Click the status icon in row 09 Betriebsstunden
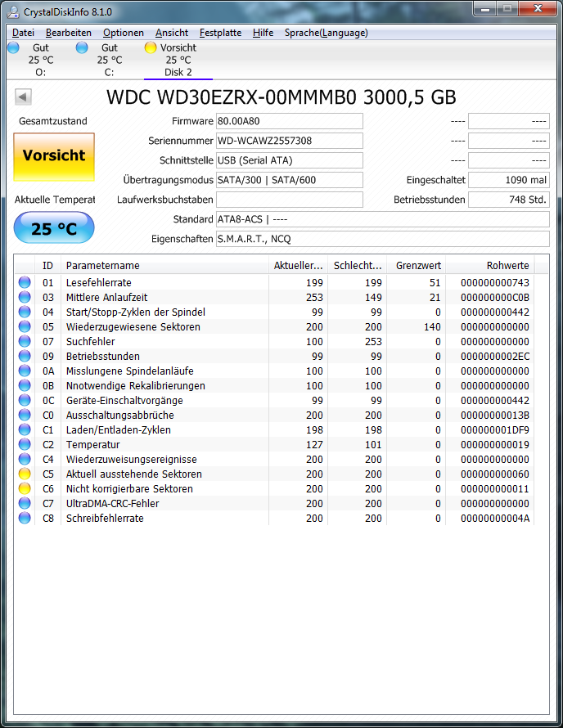 (25, 356)
